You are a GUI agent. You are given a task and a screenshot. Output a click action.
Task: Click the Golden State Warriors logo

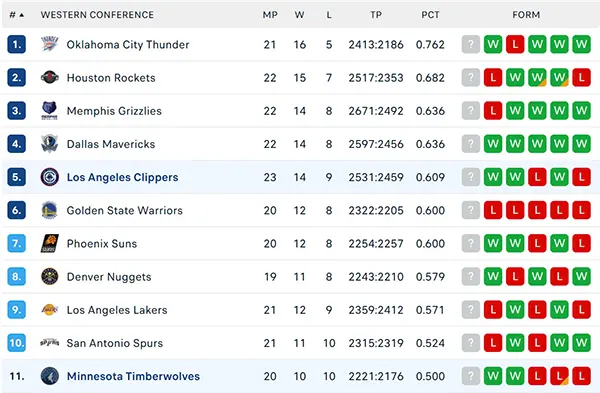pyautogui.click(x=50, y=210)
